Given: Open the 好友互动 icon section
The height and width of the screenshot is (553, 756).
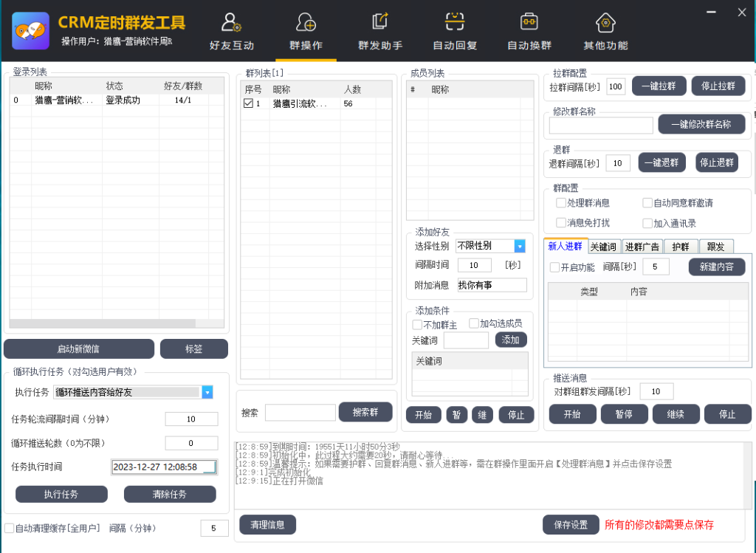Looking at the screenshot, I should coord(231,23).
